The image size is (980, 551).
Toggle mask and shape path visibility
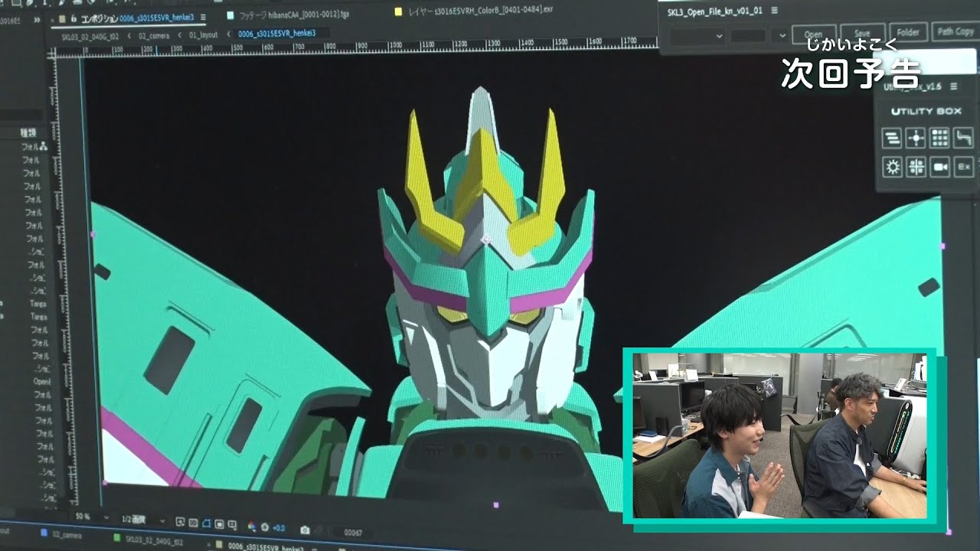click(206, 524)
